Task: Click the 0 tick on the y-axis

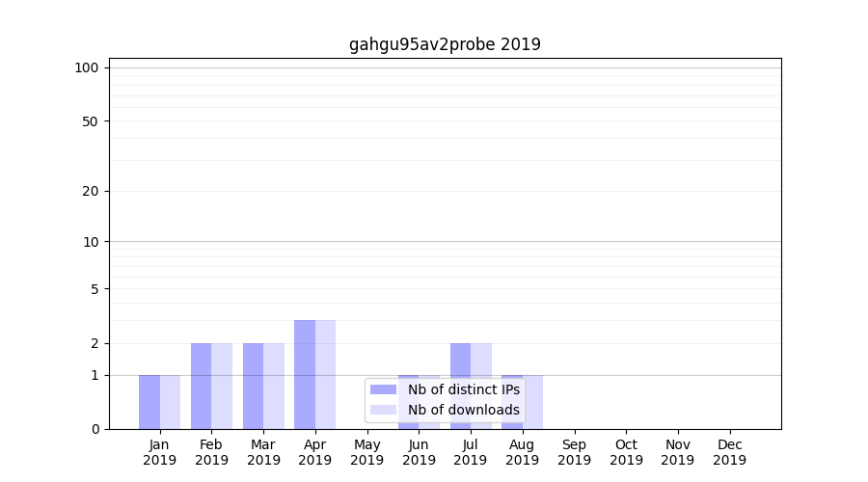Action: pos(95,429)
